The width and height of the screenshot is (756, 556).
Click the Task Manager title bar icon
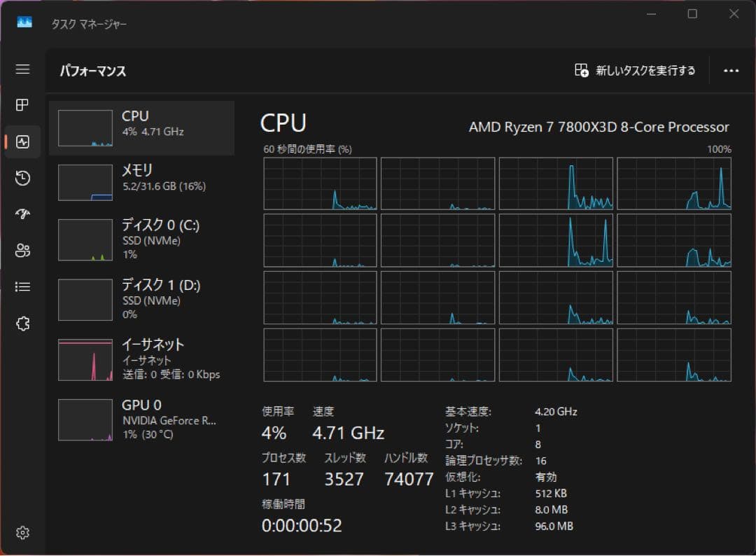(x=23, y=22)
